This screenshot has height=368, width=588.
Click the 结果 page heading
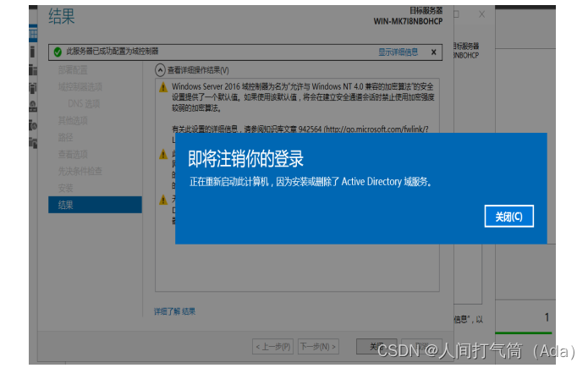[62, 17]
